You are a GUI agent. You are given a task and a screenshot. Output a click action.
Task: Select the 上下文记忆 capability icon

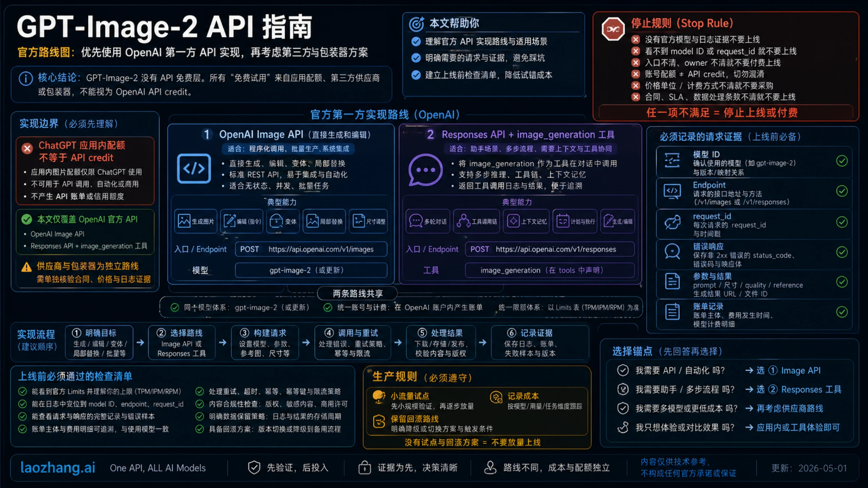513,221
